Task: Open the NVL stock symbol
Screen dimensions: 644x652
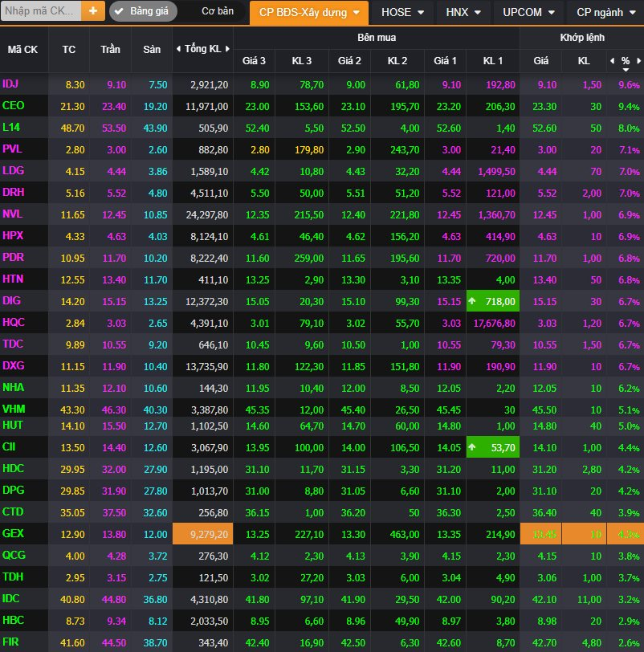Action: 13,214
